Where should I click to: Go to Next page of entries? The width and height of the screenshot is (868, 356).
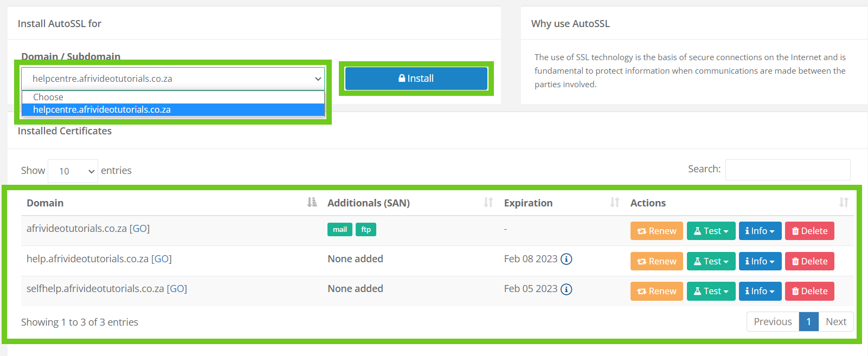coord(835,322)
